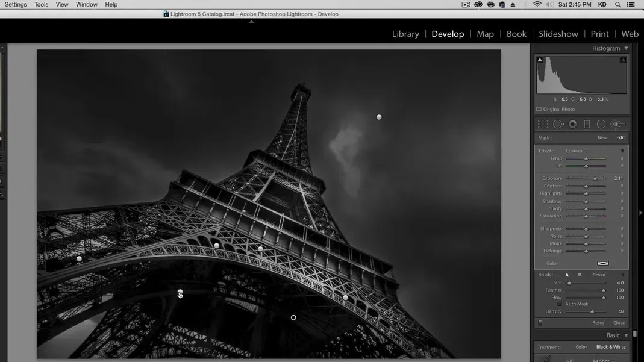
Task: Select the Spot Removal tool
Action: [558, 124]
